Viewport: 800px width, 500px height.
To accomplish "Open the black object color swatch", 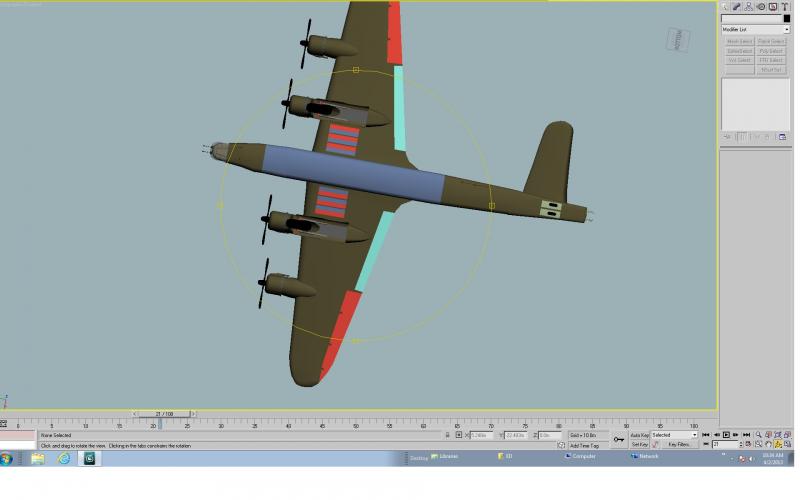I will (787, 18).
